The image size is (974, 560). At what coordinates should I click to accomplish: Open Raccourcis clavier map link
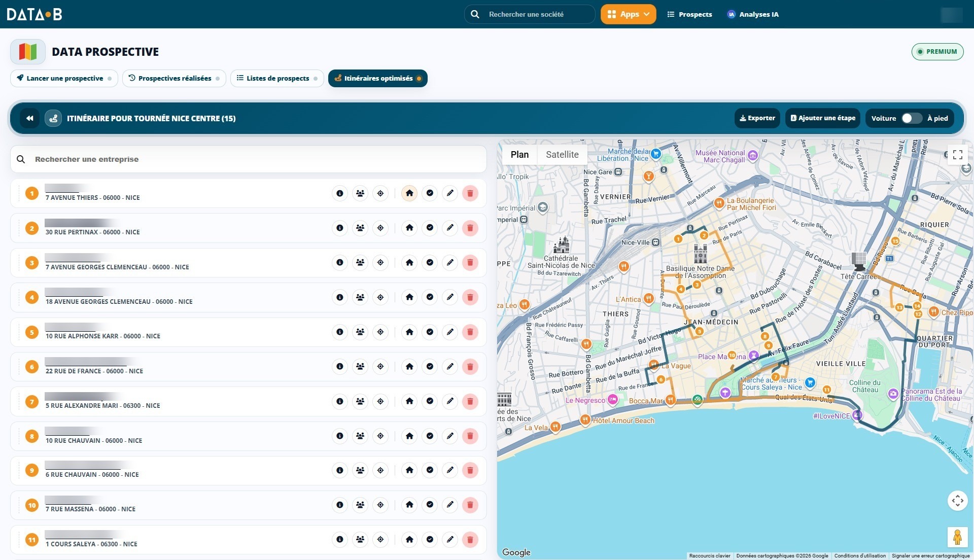710,556
